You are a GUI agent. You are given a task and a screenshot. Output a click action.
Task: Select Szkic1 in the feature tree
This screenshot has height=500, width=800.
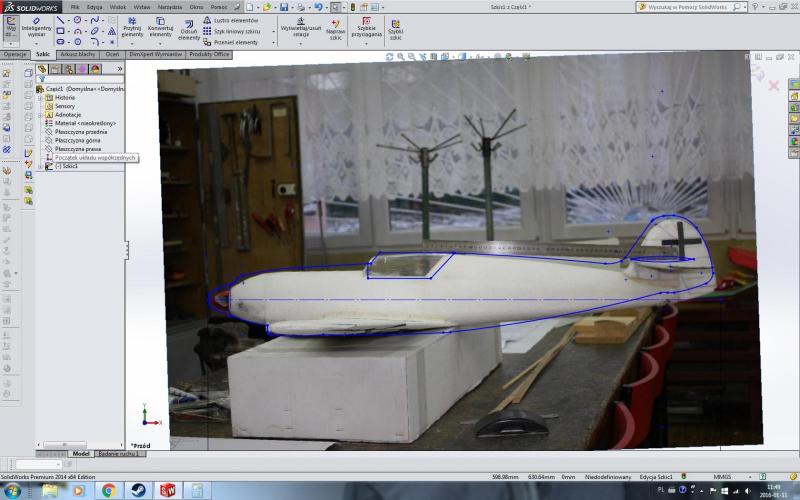click(x=66, y=166)
